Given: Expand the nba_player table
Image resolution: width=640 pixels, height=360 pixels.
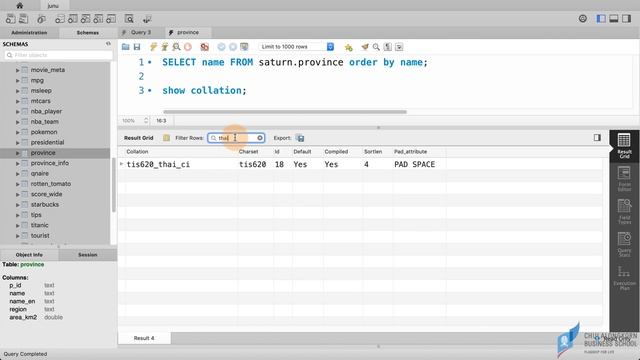Looking at the screenshot, I should (18, 111).
